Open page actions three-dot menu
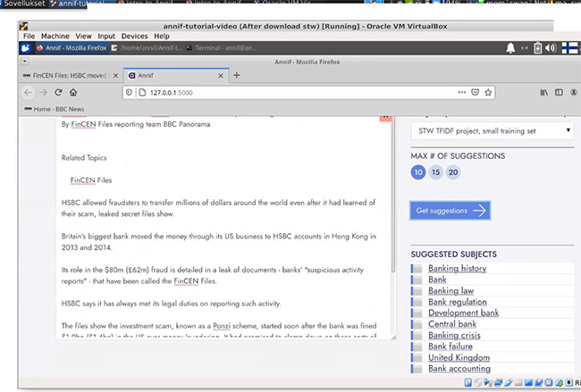 point(462,92)
